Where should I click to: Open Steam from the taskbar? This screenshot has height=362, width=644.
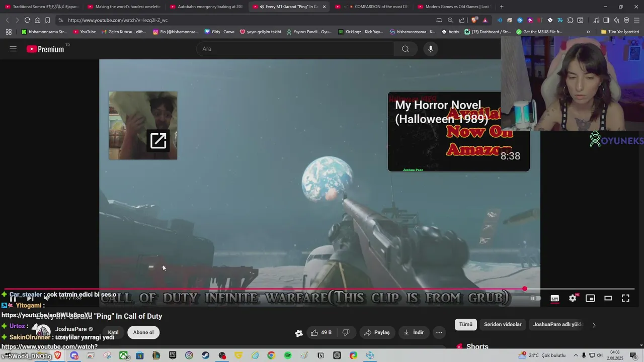click(205, 355)
